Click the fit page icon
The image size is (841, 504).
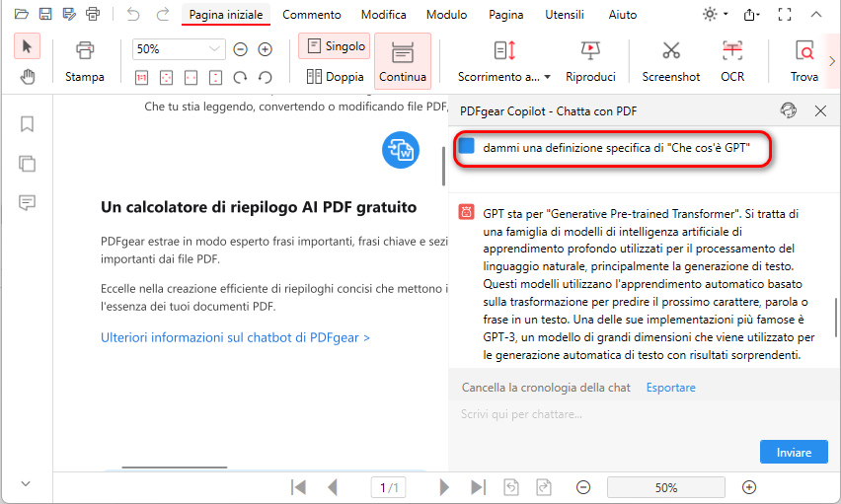pos(166,78)
